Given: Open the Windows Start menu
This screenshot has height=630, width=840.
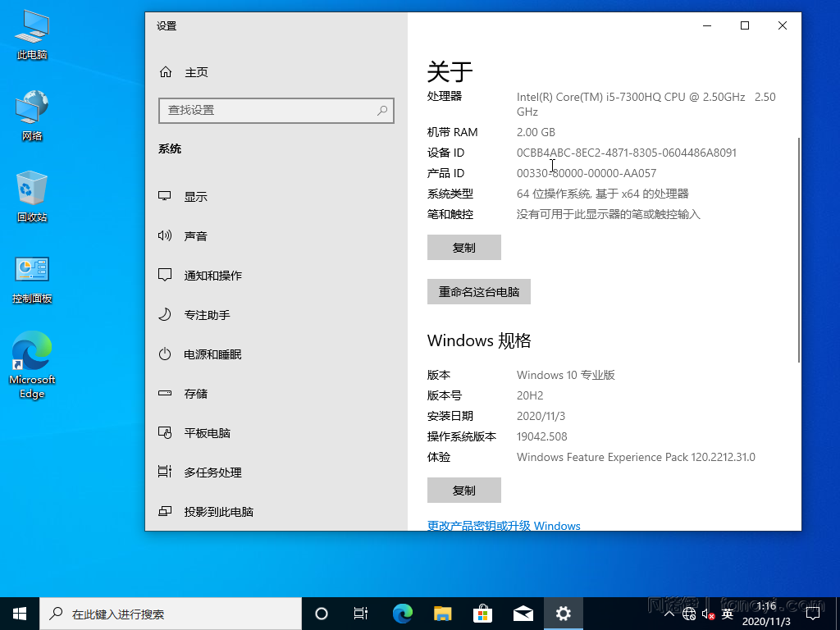Looking at the screenshot, I should [x=20, y=614].
